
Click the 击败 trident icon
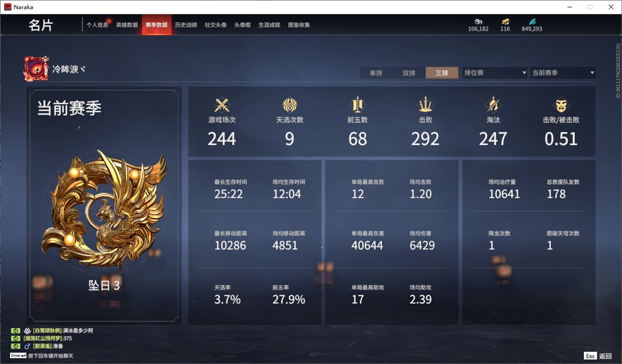(x=425, y=105)
